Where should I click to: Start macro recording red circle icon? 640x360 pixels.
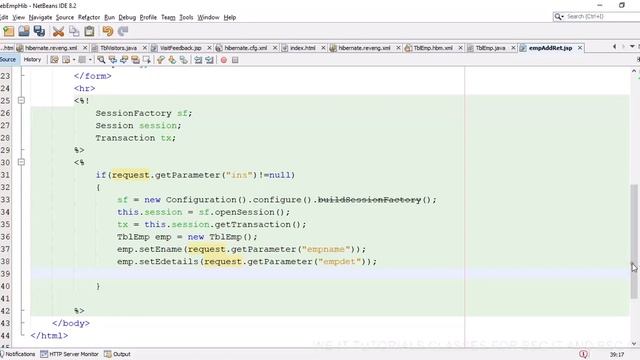click(x=224, y=60)
